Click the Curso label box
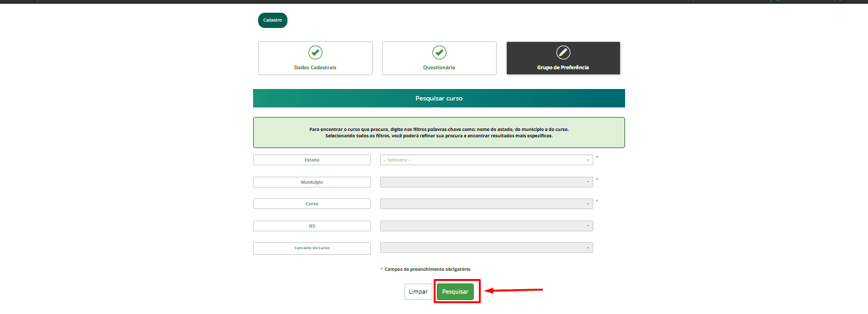 tap(312, 204)
